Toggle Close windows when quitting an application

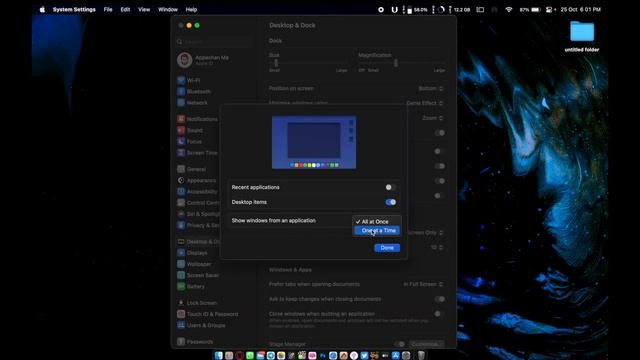tap(439, 314)
